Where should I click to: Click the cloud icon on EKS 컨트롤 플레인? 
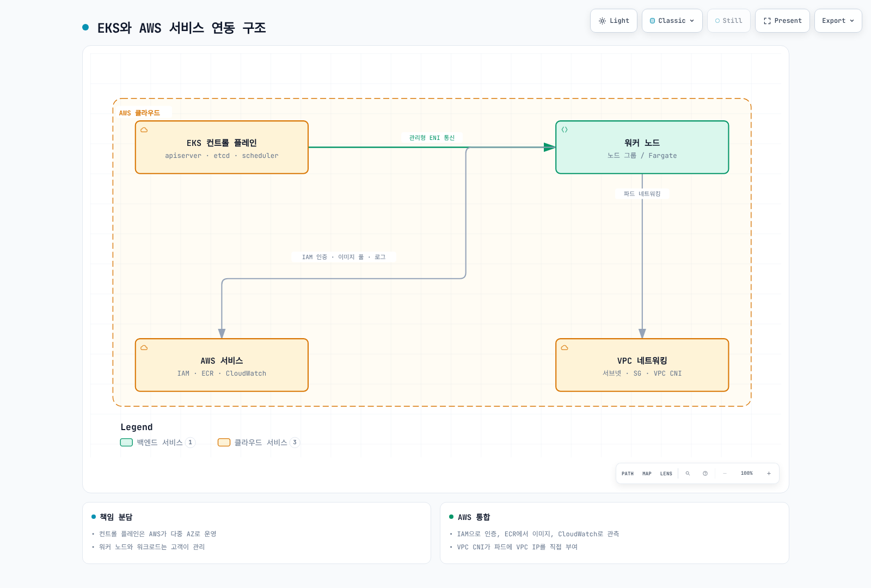pyautogui.click(x=144, y=130)
